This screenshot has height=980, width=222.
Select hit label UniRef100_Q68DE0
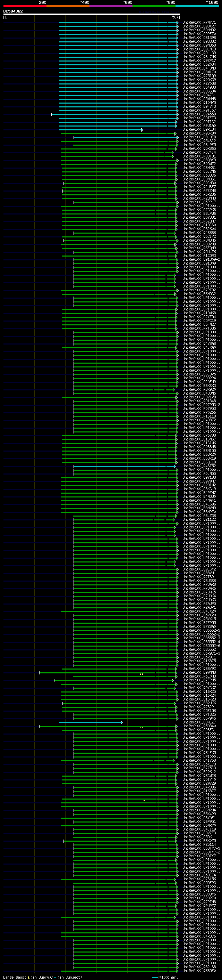[199, 971]
